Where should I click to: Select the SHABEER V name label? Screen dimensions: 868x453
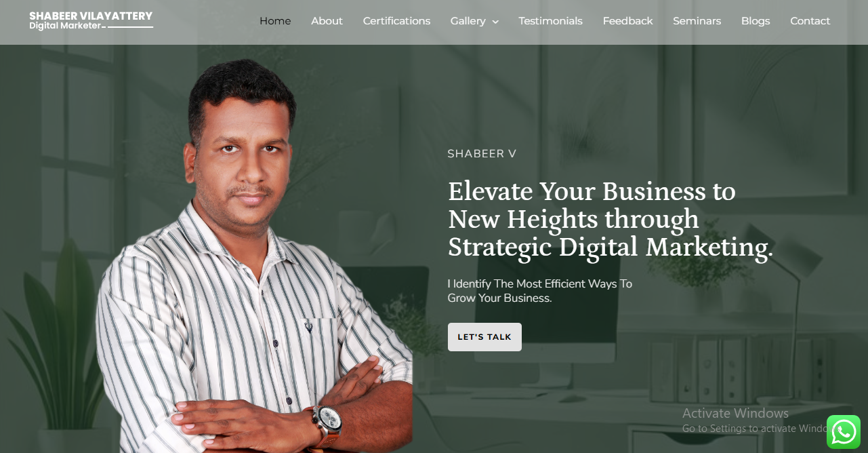click(482, 154)
